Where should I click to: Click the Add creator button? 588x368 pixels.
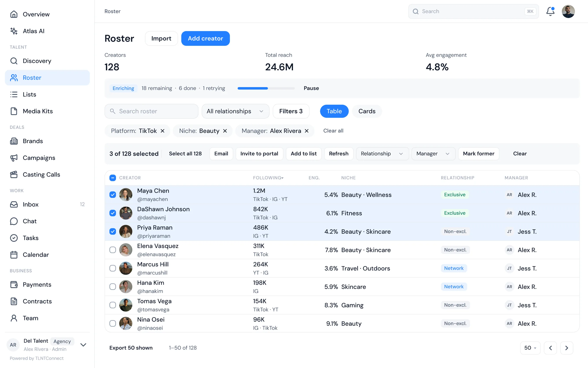(205, 39)
